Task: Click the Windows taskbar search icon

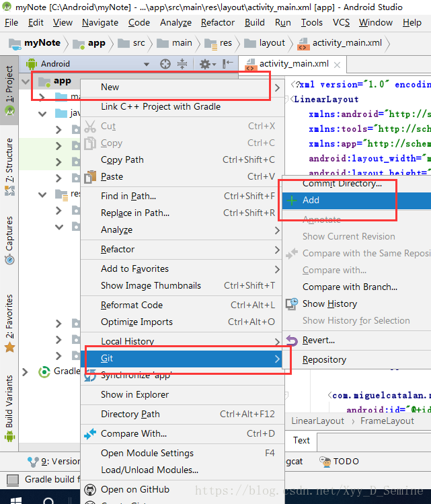Action: (48, 501)
